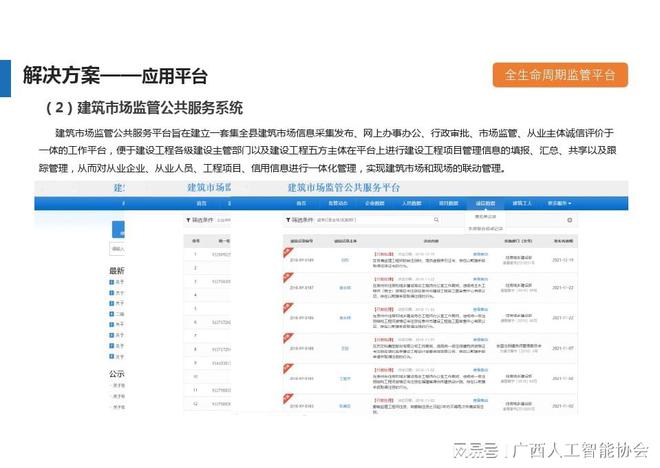The width and height of the screenshot is (660, 468).
Task: Click the 全生命周期监管平台 orange button
Action: coord(559,75)
